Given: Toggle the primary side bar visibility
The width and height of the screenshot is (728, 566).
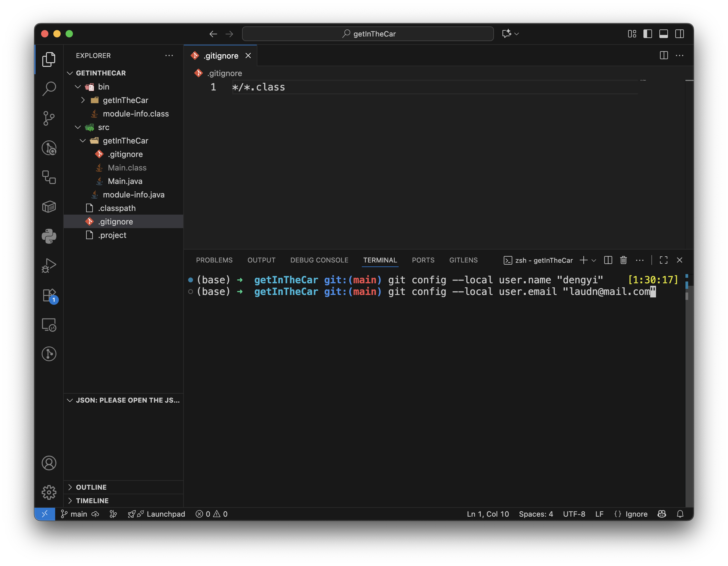Looking at the screenshot, I should tap(647, 34).
